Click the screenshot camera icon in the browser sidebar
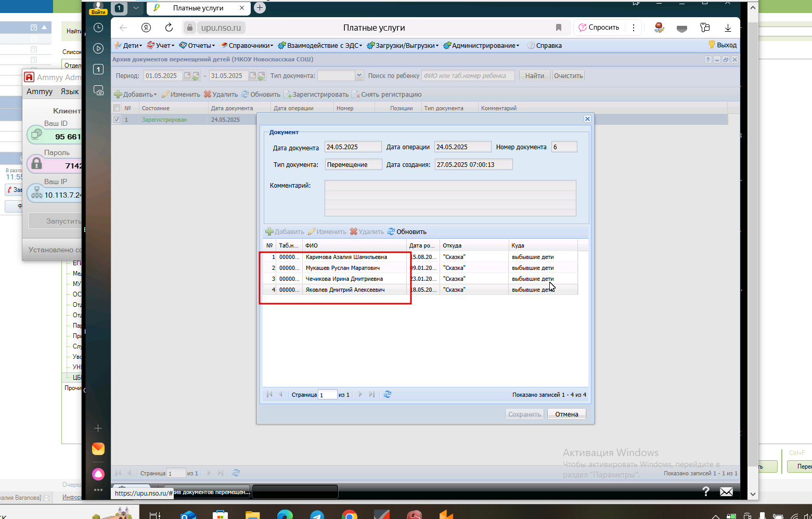The image size is (812, 519). 98,90
